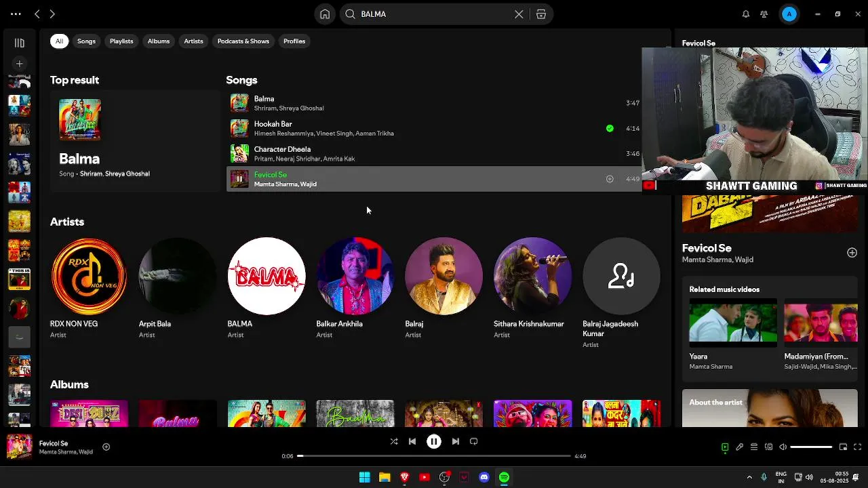Viewport: 868px width, 488px height.
Task: Filter results by Artists
Action: (x=193, y=41)
